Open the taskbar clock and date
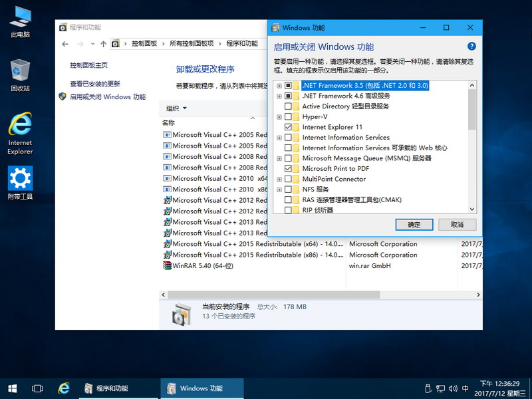 [x=499, y=388]
